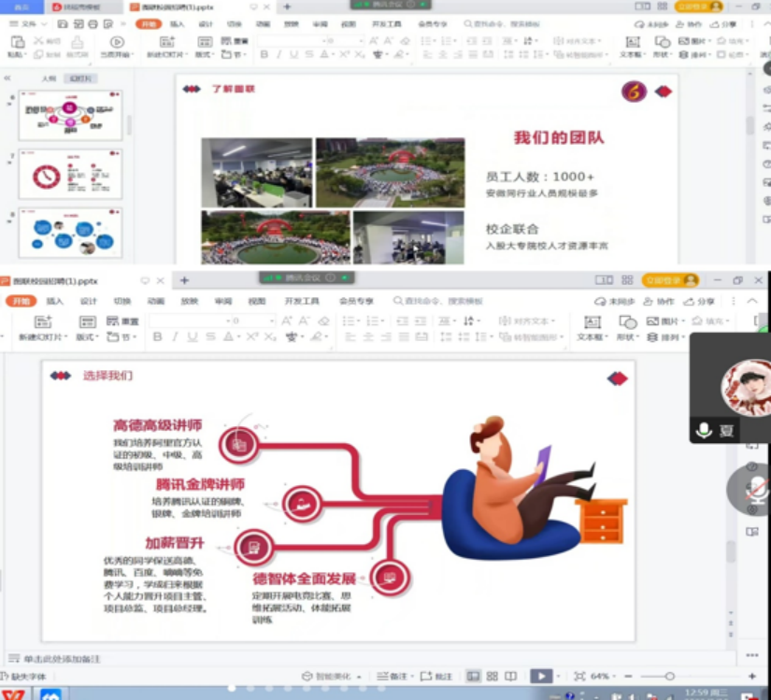Toggle split-window view icon in lower window title bar
Screen dimensions: 771x700
click(604, 279)
